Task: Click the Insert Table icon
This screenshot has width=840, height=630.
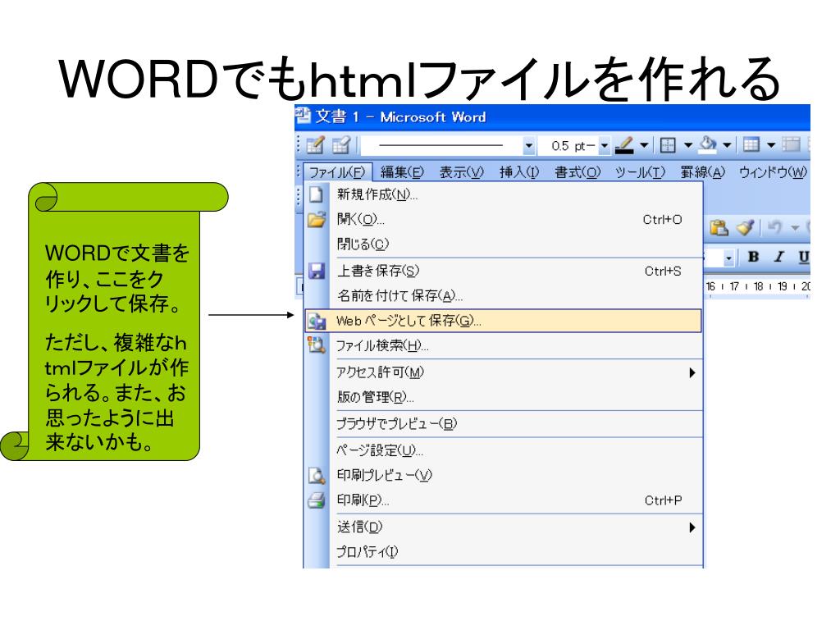Action: pos(751,144)
